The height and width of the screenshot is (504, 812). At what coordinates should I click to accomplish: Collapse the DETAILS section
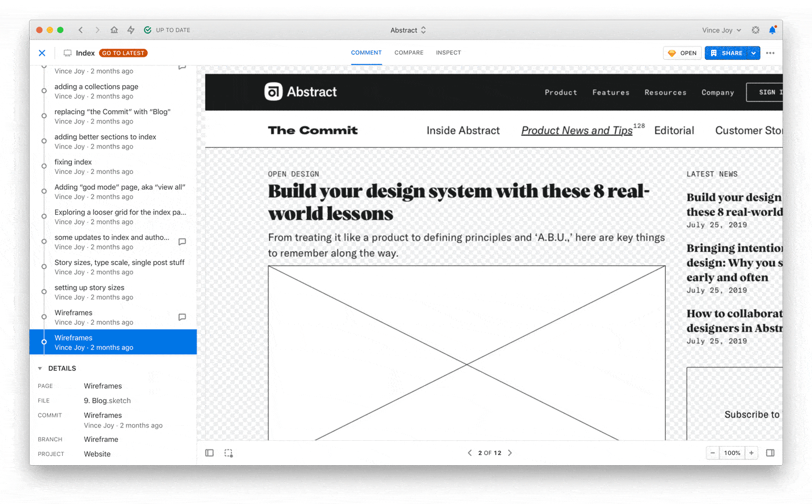click(x=40, y=368)
